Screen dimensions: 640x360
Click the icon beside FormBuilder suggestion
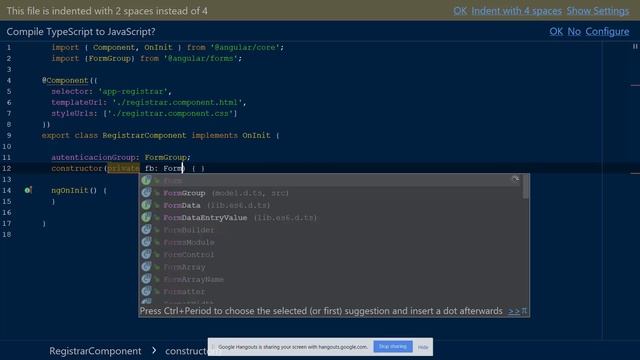[x=146, y=229]
